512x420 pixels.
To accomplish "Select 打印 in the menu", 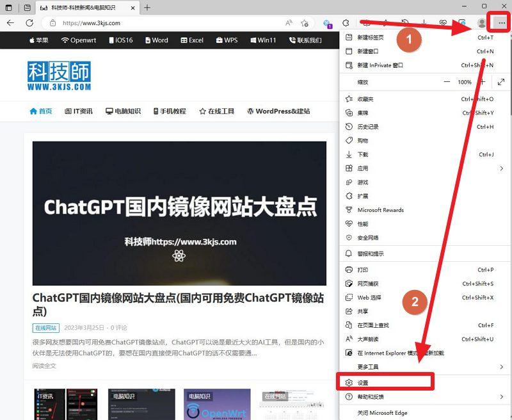I will point(424,270).
